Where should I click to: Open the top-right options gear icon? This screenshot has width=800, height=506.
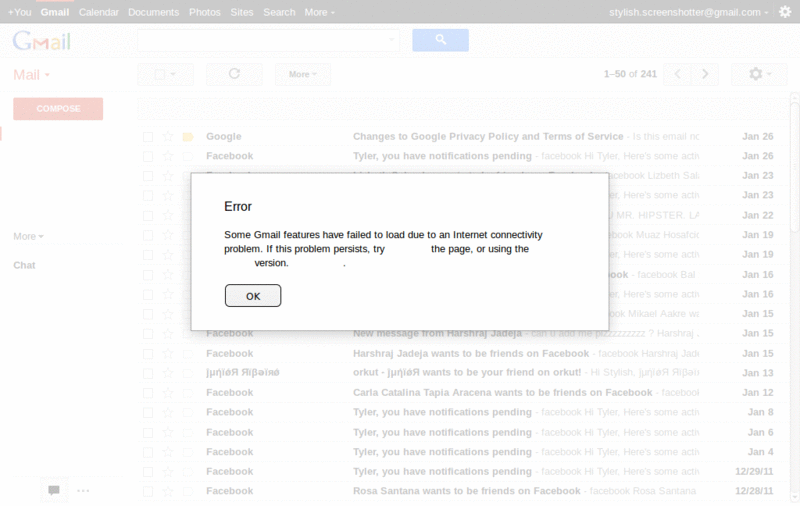coord(785,12)
